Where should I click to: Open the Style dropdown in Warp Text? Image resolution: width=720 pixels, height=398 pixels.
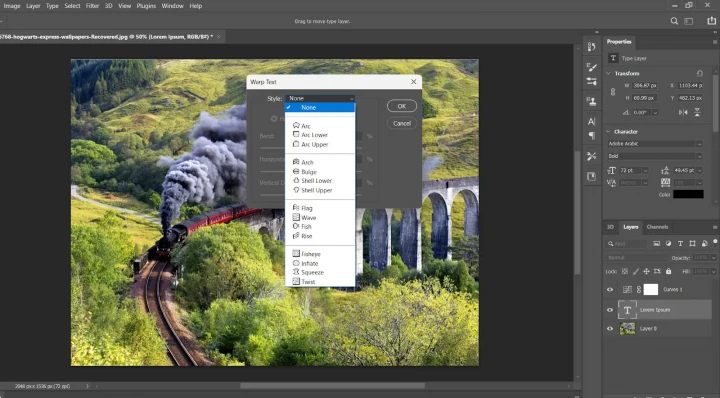pyautogui.click(x=320, y=98)
